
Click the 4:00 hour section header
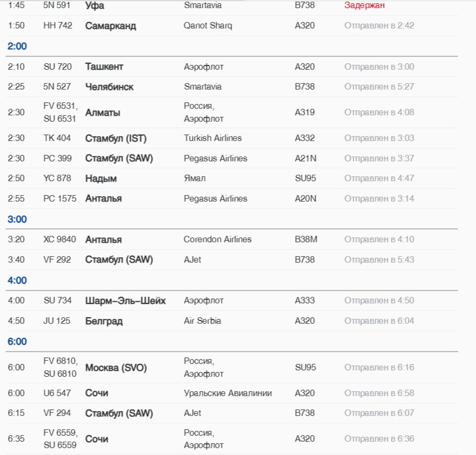[x=17, y=280]
